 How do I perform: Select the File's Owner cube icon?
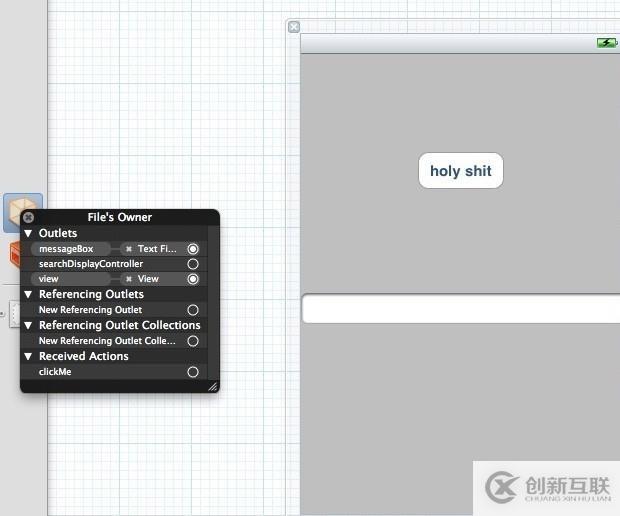[x=23, y=212]
